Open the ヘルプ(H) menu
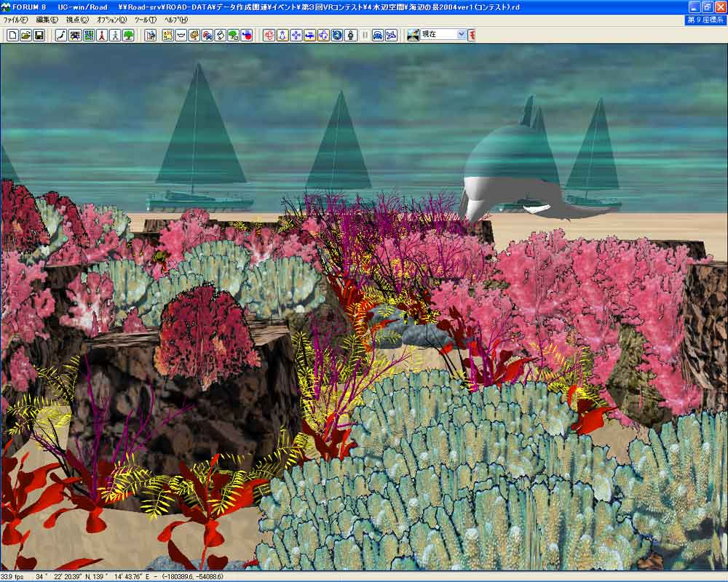 [176, 20]
